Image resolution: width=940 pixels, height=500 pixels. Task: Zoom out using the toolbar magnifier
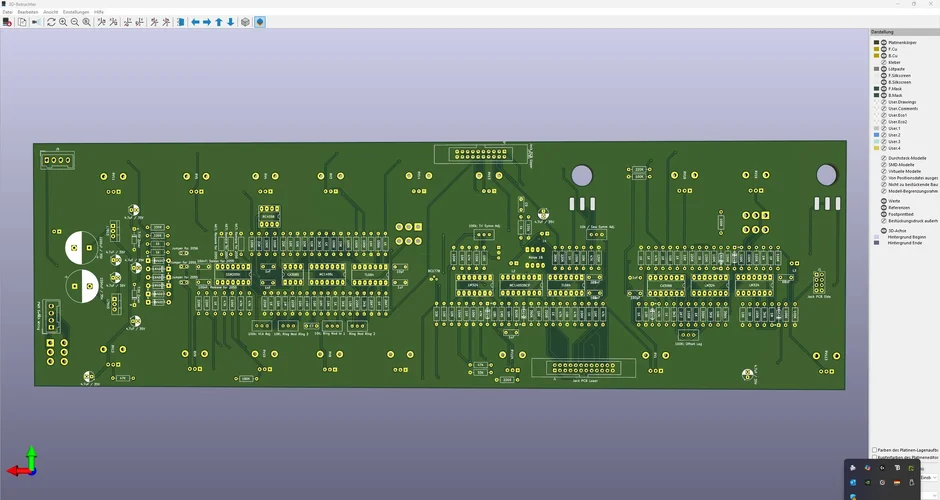point(75,22)
